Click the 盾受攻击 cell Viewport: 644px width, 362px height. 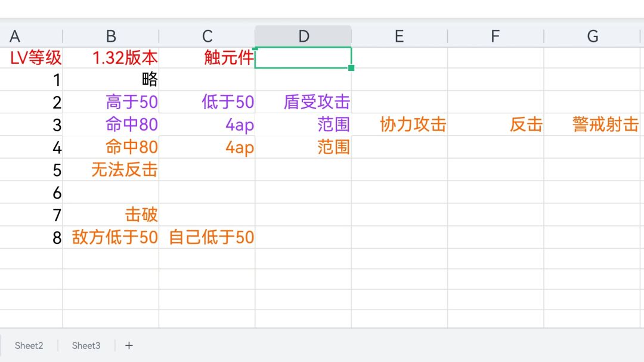point(317,102)
